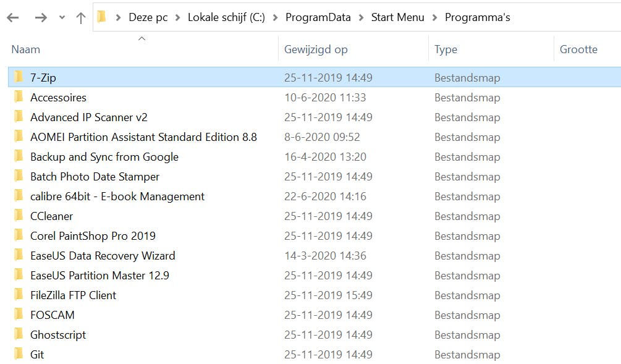Select the Ghostscript folder icon
This screenshot has width=621, height=364.
click(18, 334)
